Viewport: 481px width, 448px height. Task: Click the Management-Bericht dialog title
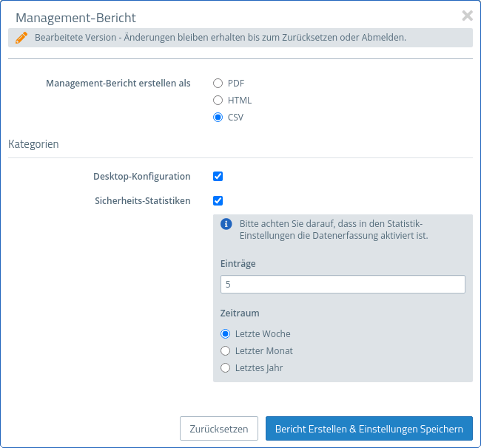coord(75,17)
